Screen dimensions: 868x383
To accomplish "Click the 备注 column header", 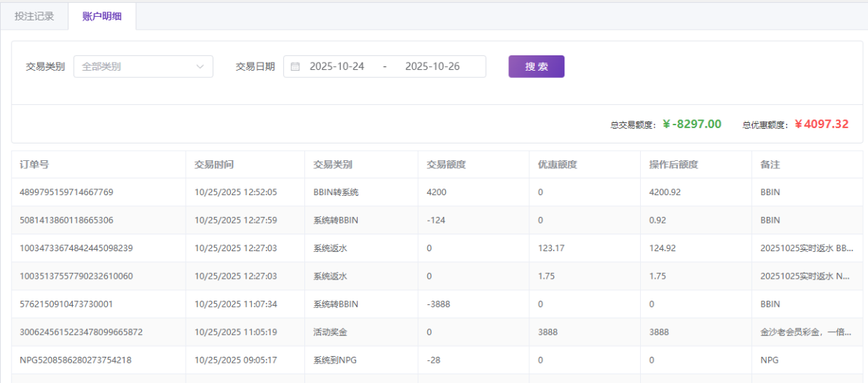I will pyautogui.click(x=770, y=165).
